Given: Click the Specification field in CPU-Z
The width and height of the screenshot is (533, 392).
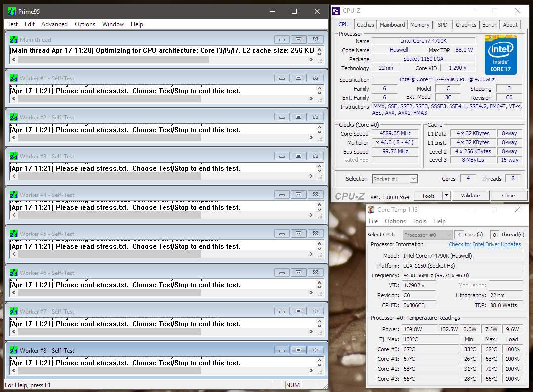Looking at the screenshot, I should click(x=447, y=79).
